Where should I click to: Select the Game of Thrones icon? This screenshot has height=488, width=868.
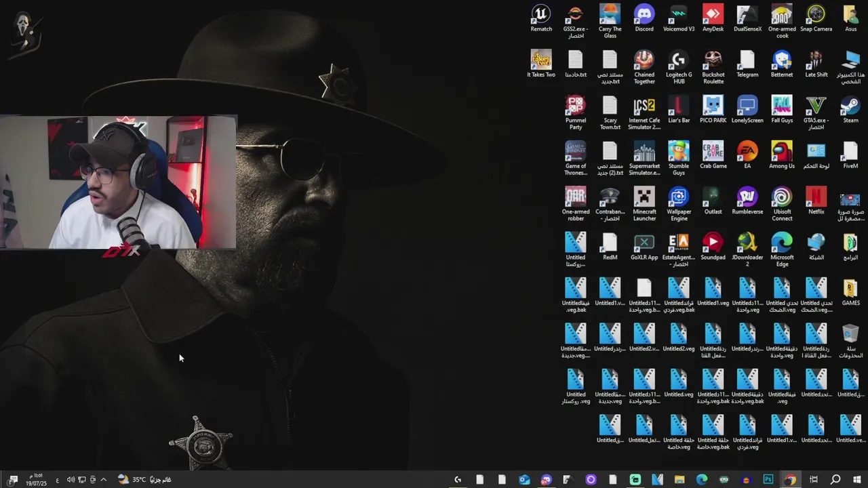(x=576, y=158)
